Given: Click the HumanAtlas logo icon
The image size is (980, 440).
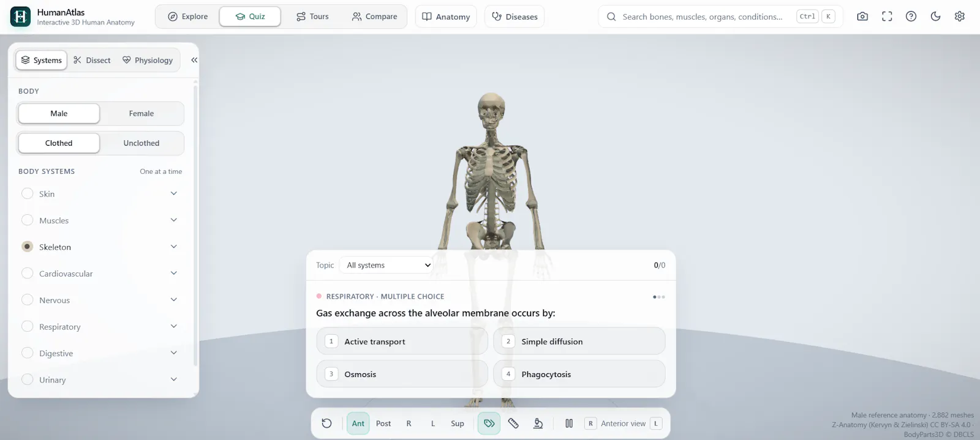Looking at the screenshot, I should (20, 17).
